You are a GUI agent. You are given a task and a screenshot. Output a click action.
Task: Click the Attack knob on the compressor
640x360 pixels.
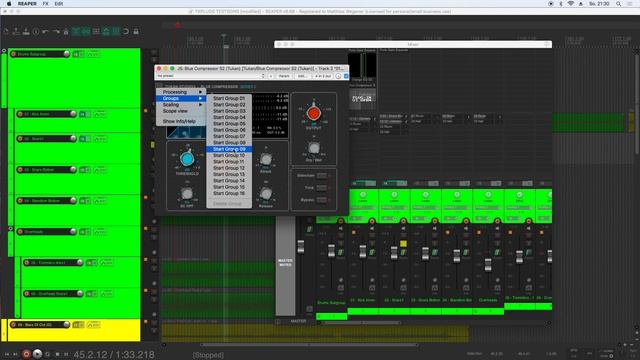(x=266, y=159)
